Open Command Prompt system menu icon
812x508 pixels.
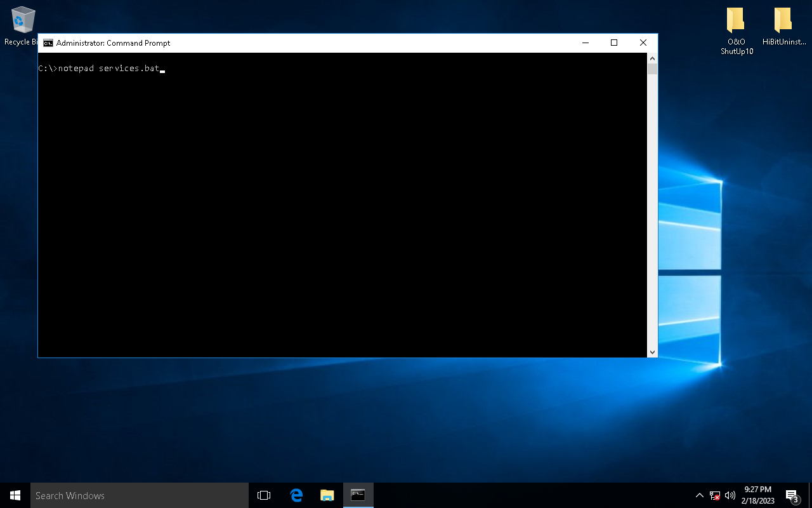pos(48,43)
